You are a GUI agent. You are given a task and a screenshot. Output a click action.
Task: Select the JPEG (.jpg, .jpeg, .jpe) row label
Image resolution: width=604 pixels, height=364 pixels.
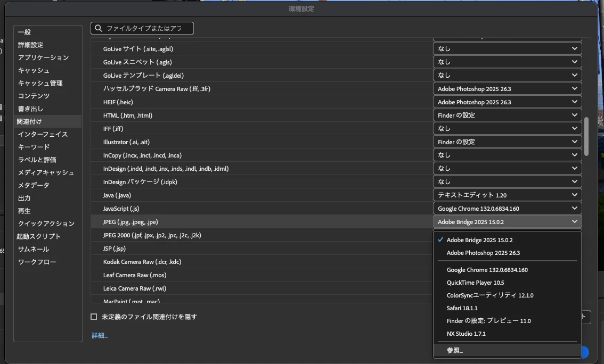click(x=130, y=222)
